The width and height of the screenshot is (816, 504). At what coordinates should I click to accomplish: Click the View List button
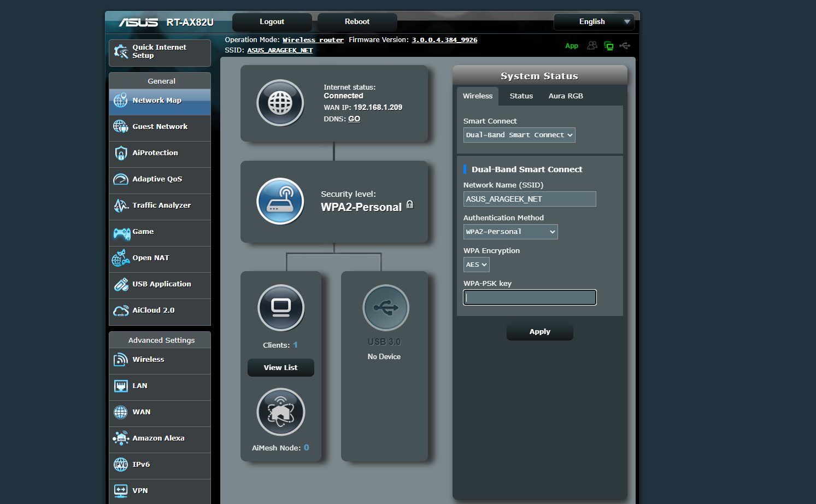(x=281, y=368)
